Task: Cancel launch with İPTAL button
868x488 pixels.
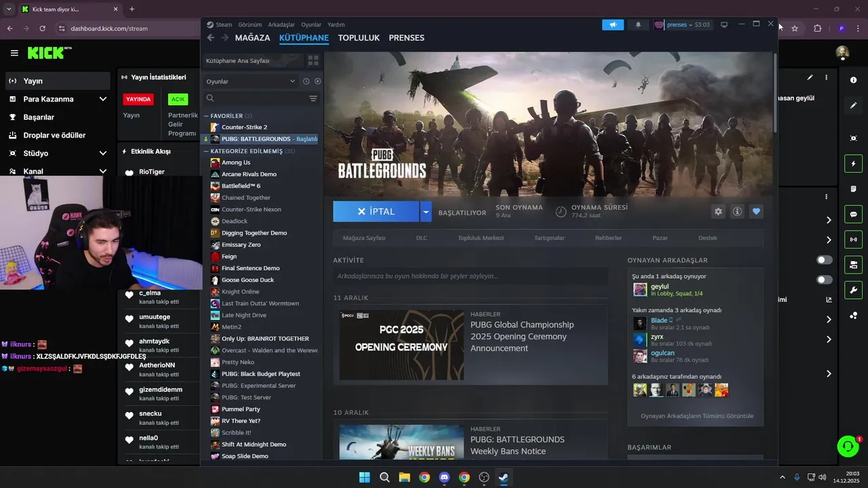Action: click(x=376, y=211)
